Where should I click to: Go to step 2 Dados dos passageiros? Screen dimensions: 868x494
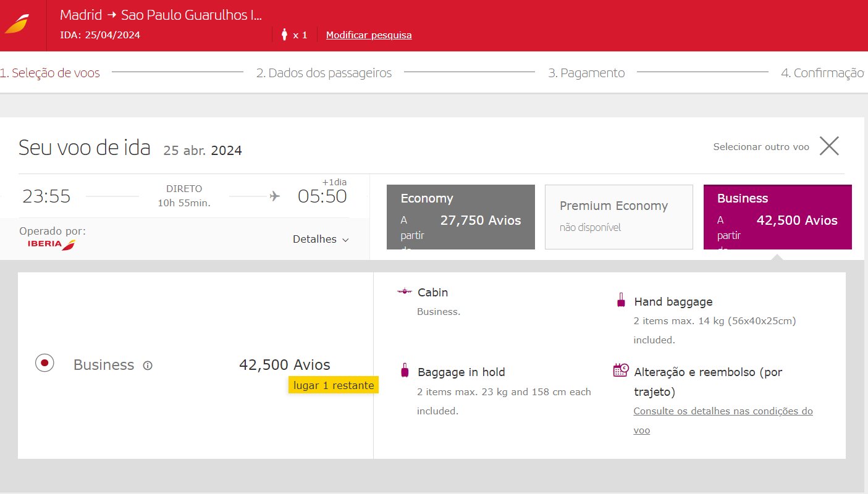[324, 73]
